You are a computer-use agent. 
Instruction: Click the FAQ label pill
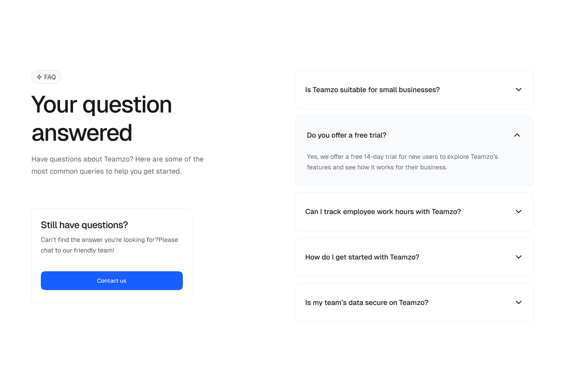tap(46, 77)
